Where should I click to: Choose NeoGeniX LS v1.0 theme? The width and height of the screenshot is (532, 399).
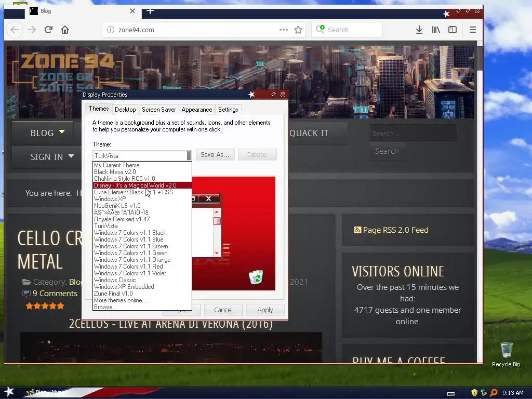[142, 206]
